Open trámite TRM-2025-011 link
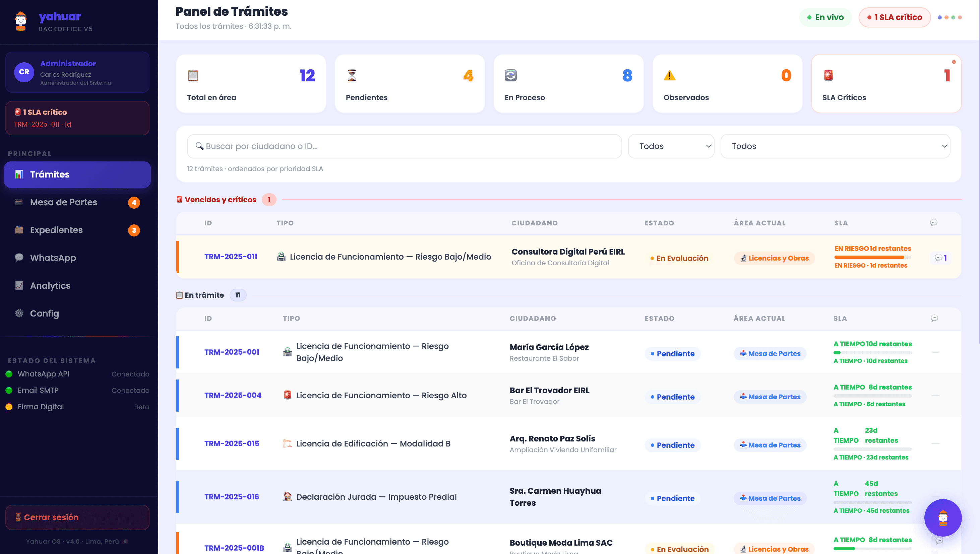980x554 pixels. click(x=231, y=257)
